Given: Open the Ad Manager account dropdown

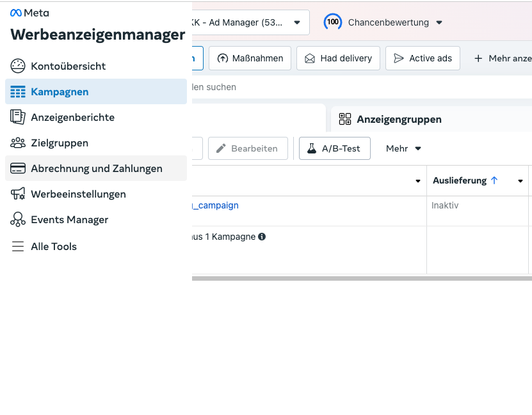Looking at the screenshot, I should coord(251,22).
